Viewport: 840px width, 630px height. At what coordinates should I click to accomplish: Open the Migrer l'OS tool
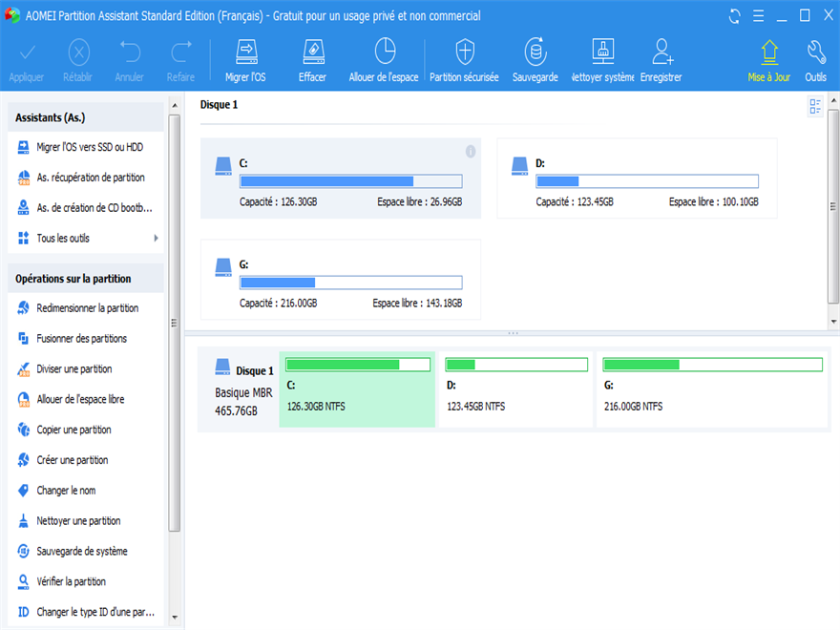click(x=246, y=61)
